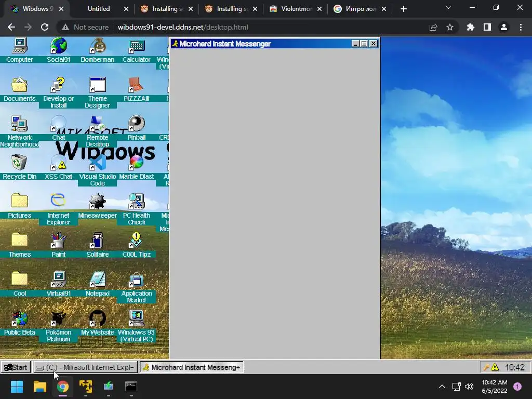Click the address bar URL
This screenshot has width=532, height=399.
183,27
